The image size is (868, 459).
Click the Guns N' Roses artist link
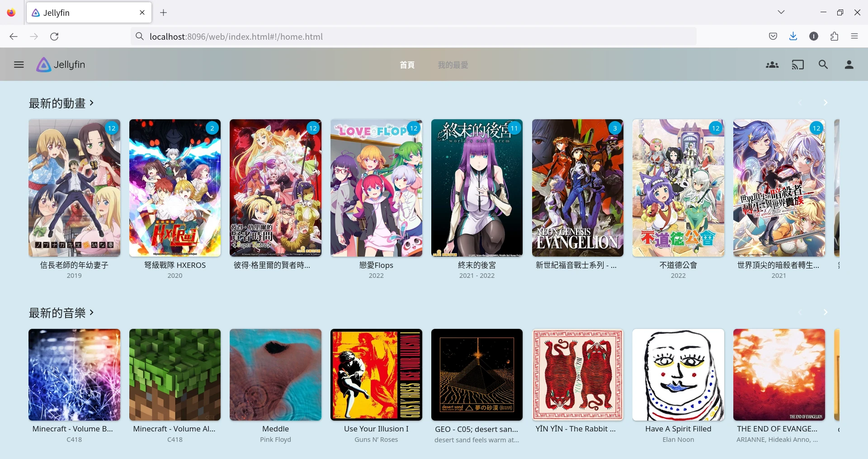coord(376,440)
